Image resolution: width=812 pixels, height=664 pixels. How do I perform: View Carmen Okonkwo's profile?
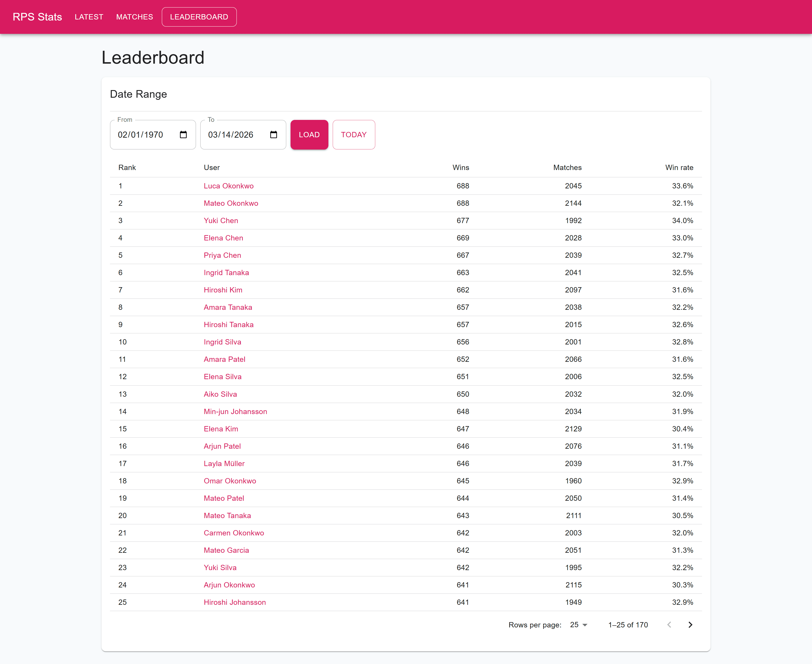(x=234, y=533)
